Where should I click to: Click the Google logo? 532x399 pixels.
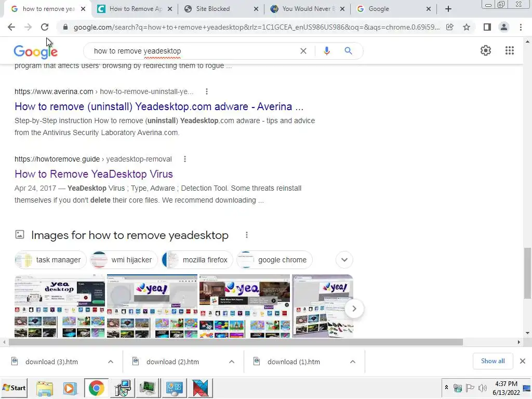pyautogui.click(x=36, y=51)
